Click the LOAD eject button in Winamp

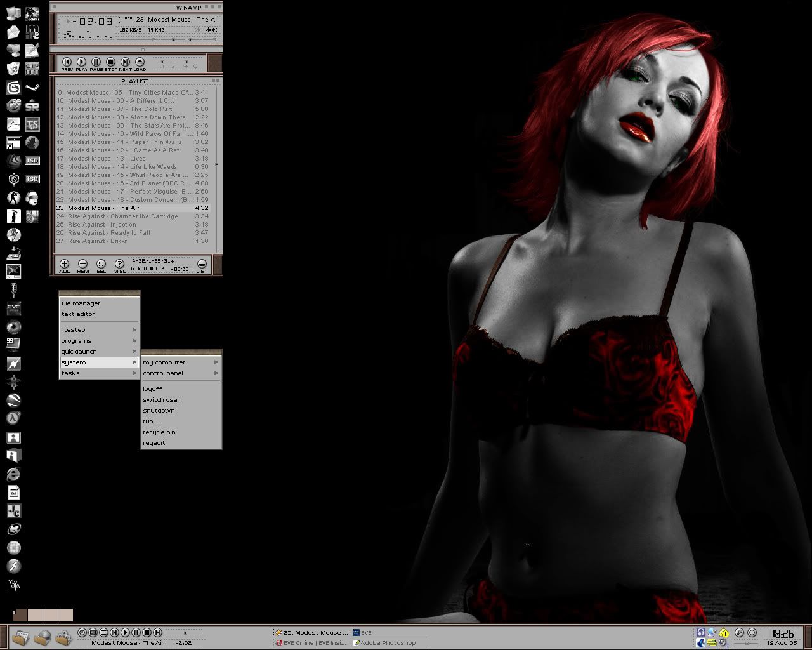click(140, 63)
